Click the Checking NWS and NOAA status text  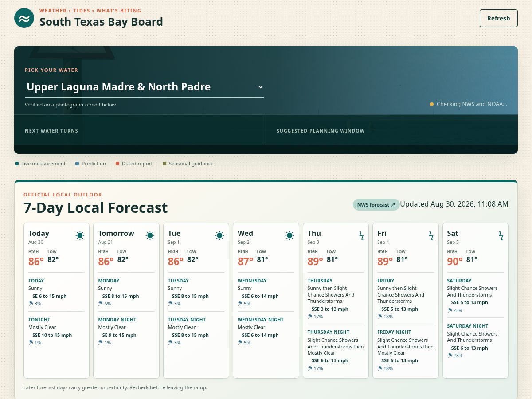click(472, 104)
